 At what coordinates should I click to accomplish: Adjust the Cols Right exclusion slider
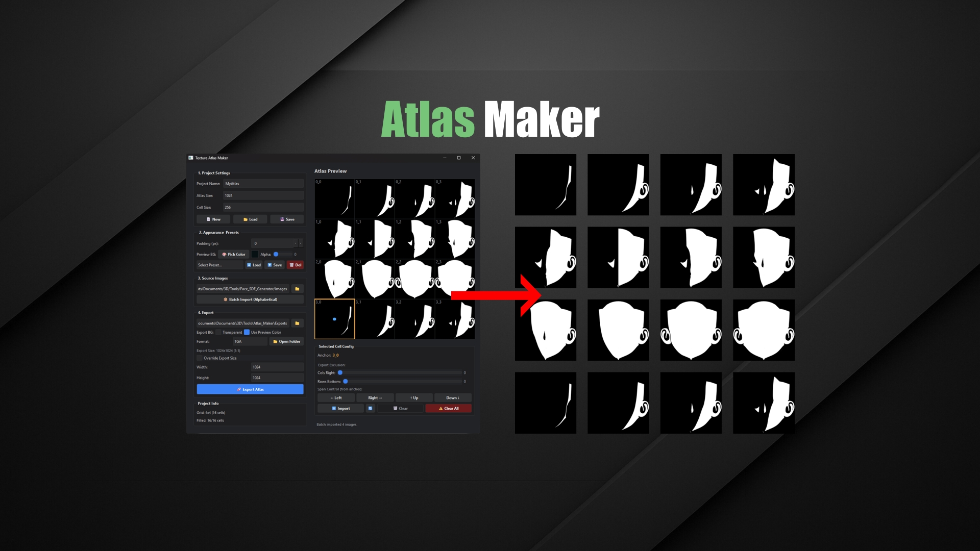340,373
